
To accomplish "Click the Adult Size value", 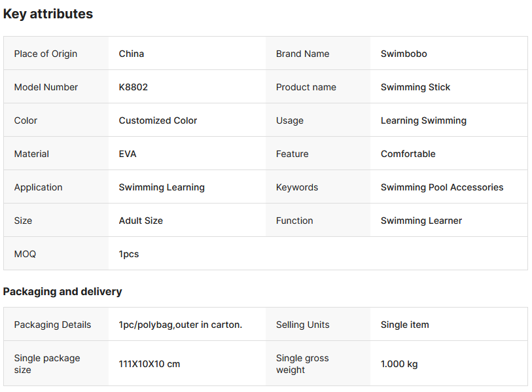I will (141, 221).
